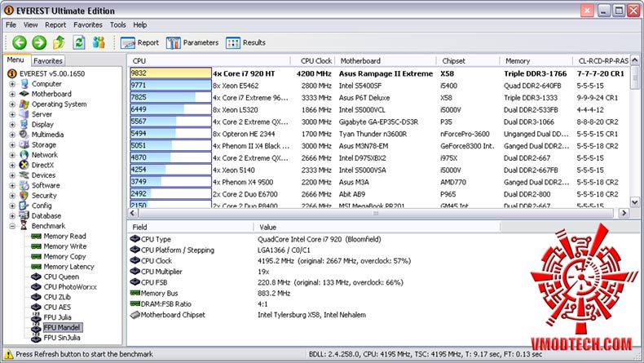
Task: Go forward with the green right arrow
Action: coord(39,42)
